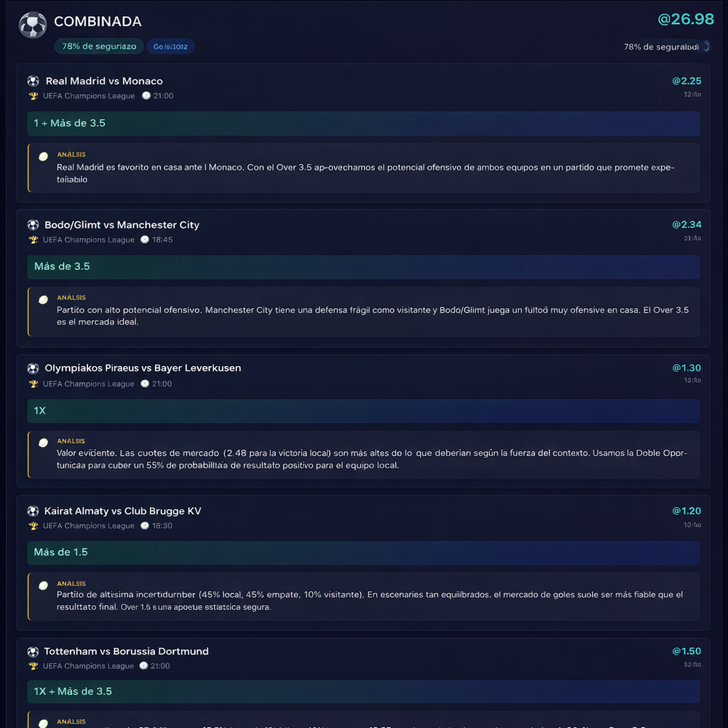Click analysis bullet icon in Real Madrid analysis box
This screenshot has width=728, height=728.
tap(43, 156)
